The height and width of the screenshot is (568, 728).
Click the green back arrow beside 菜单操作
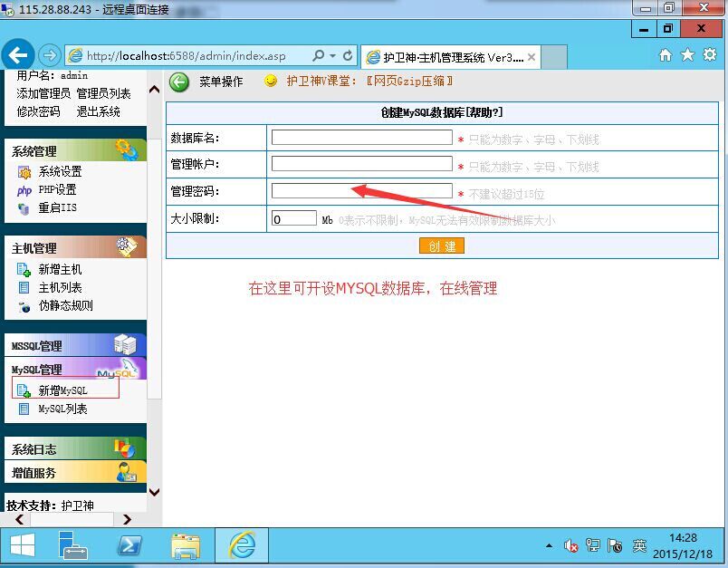(x=179, y=82)
